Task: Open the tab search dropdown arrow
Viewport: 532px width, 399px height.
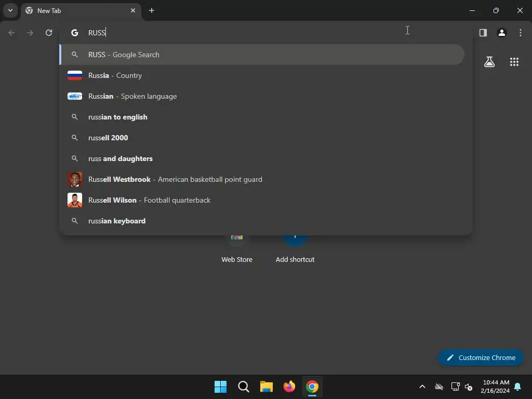Action: pos(10,10)
